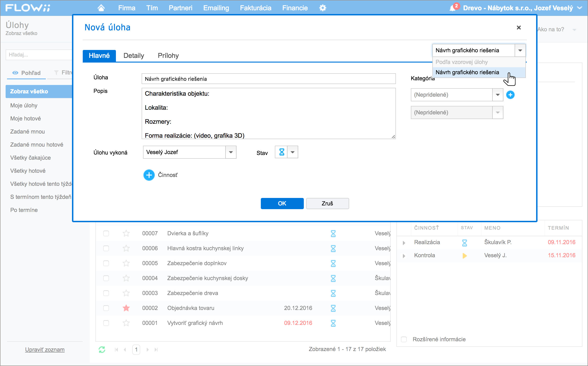Screen dimensions: 588x366
Task: Click the hourglass status of task 00007
Action: coord(333,234)
